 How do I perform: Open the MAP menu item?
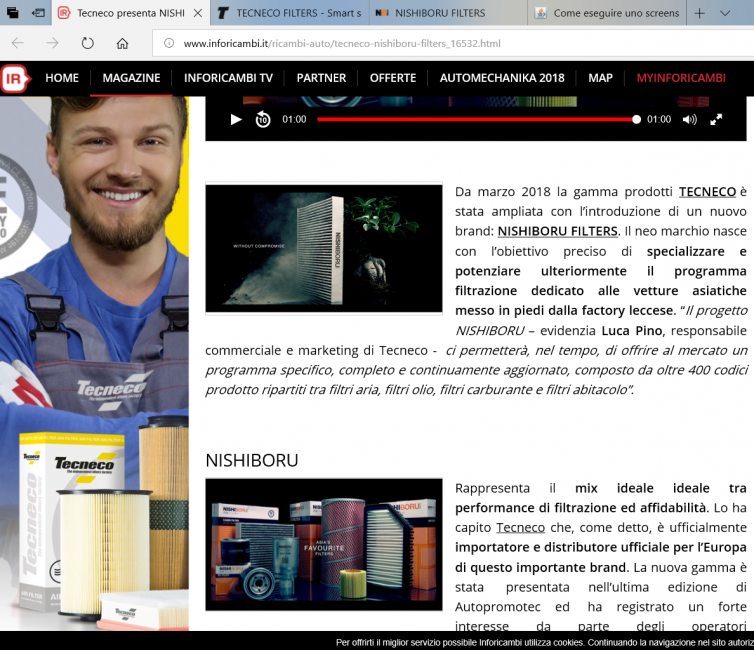pyautogui.click(x=601, y=78)
